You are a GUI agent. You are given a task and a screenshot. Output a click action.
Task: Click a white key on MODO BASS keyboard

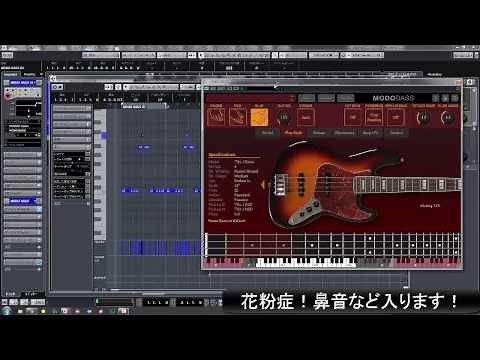point(305,265)
